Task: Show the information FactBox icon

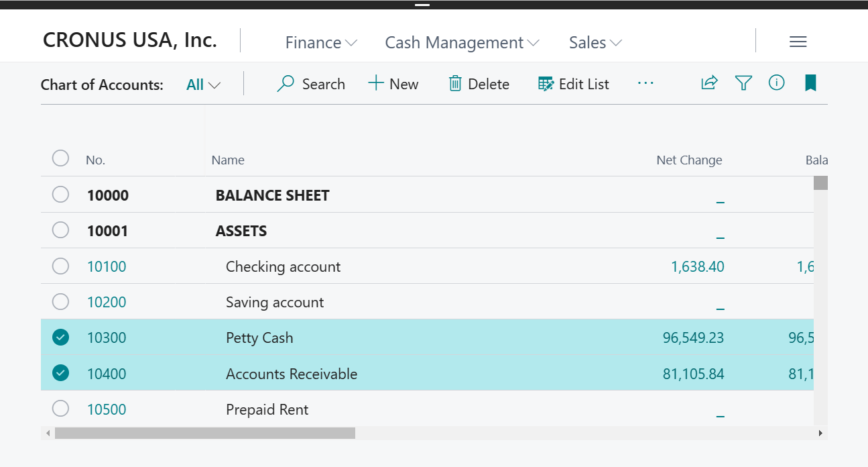Action: (776, 83)
